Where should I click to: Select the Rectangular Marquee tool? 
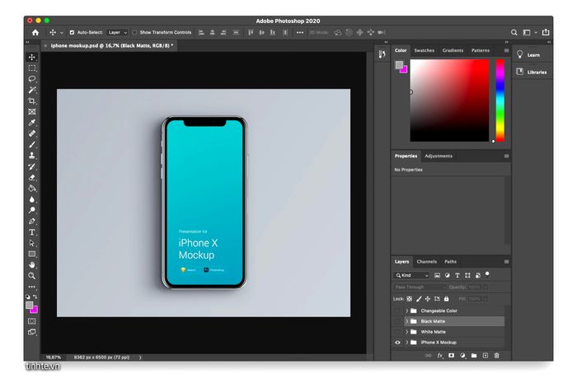tap(32, 68)
